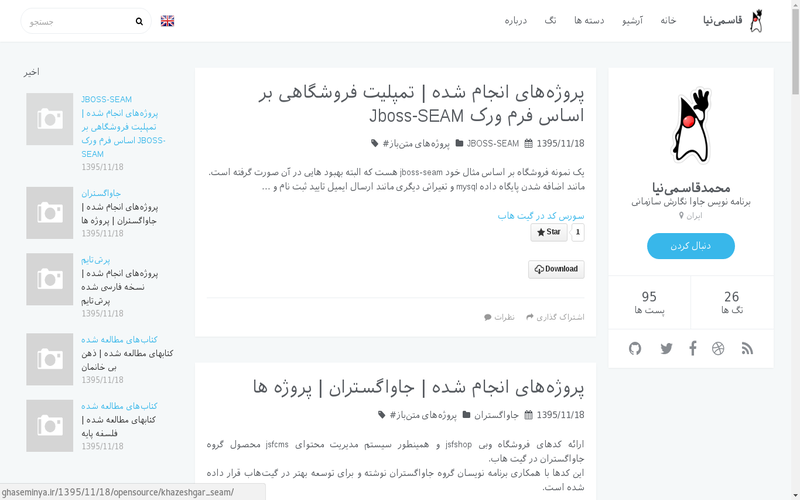Switch language via the UK flag icon

[167, 21]
